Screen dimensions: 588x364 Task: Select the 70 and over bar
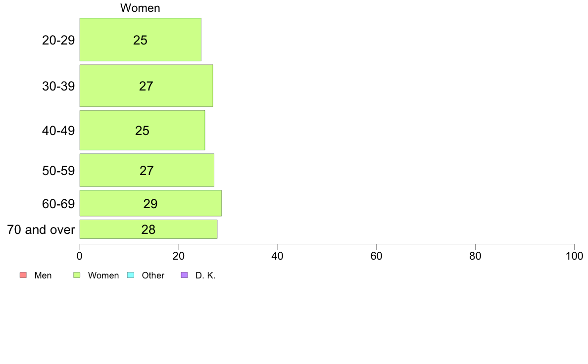[148, 229]
